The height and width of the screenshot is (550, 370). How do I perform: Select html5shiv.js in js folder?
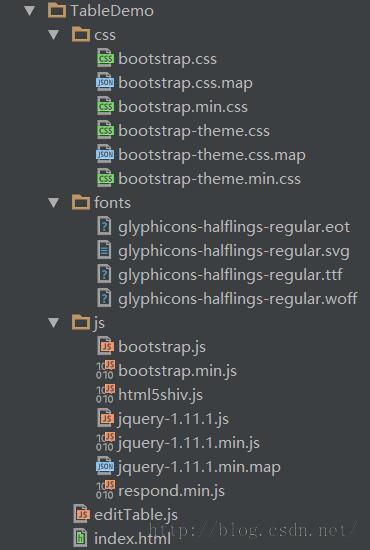[x=160, y=395]
